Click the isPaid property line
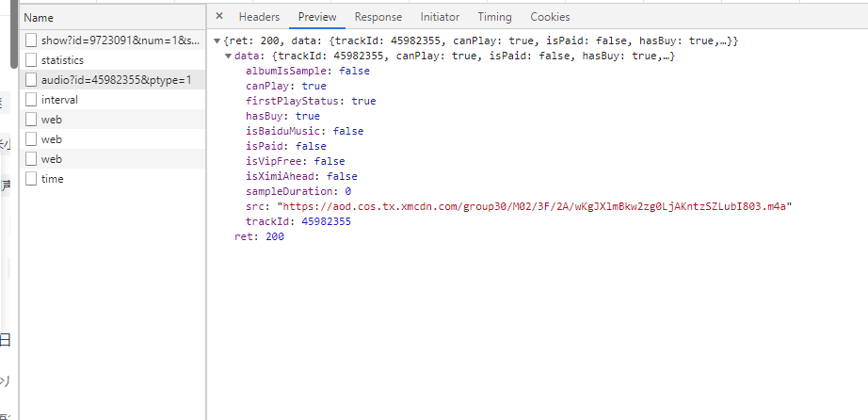Viewport: 868px width, 420px height. (x=286, y=146)
